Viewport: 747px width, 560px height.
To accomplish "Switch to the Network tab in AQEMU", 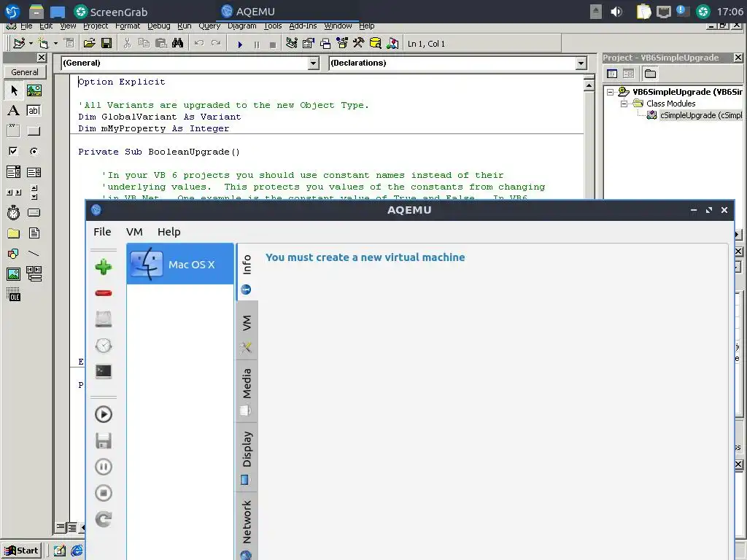I will 247,528.
